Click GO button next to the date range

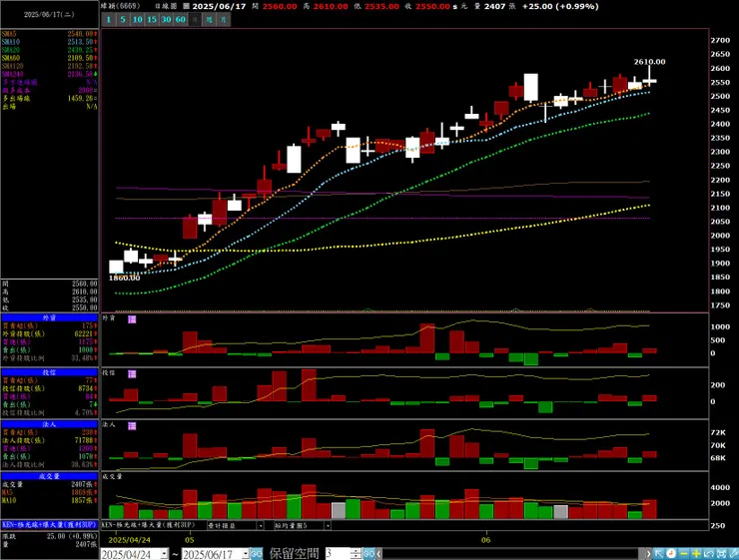pos(257,554)
